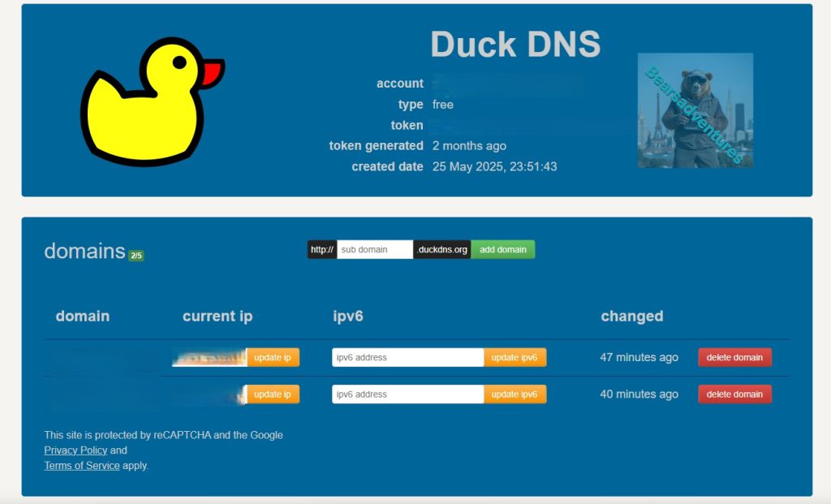Click the current ip field in first domain row

(209, 357)
